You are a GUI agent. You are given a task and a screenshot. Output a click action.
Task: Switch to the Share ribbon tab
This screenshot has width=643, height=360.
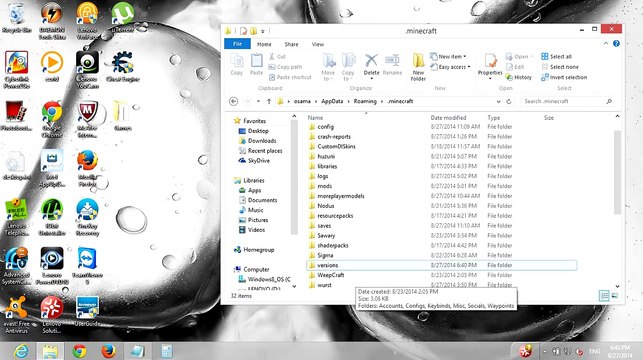coord(292,44)
